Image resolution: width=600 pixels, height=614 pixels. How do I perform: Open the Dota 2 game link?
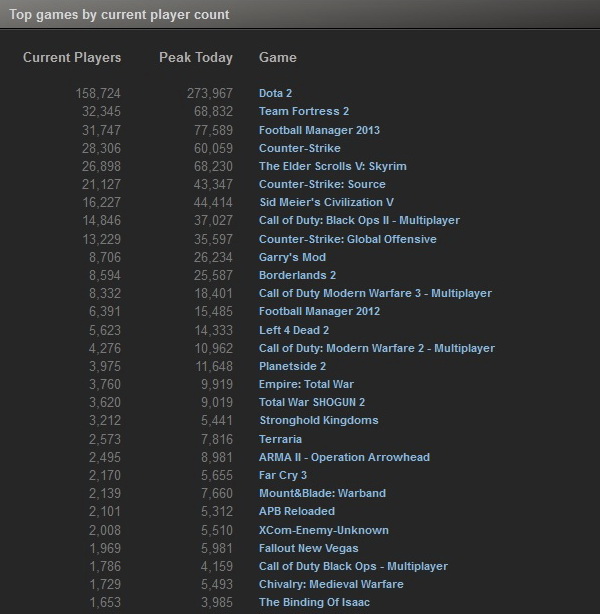[275, 93]
